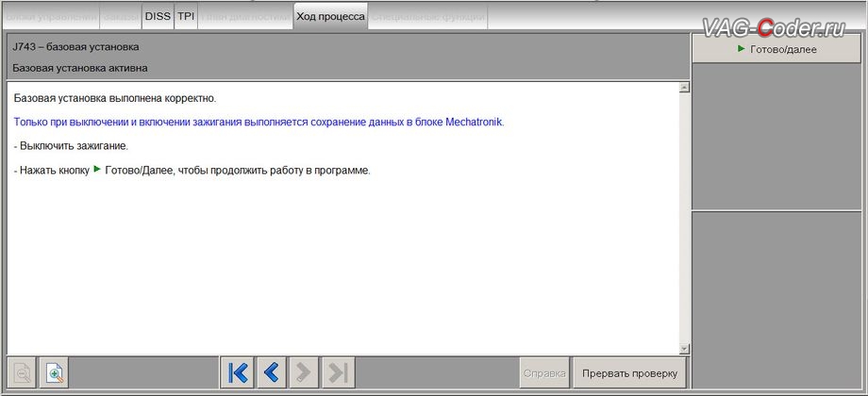Click the vertical scrollbar track

[x=684, y=218]
